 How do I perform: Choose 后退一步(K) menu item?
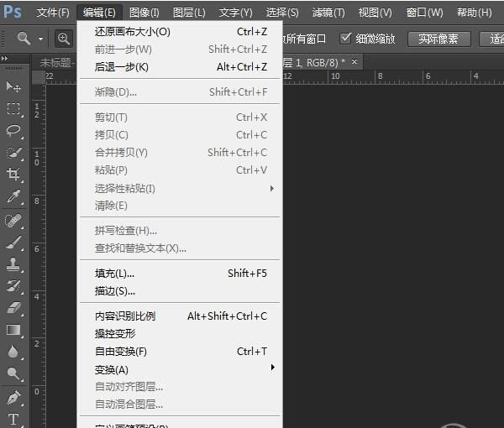(x=180, y=67)
